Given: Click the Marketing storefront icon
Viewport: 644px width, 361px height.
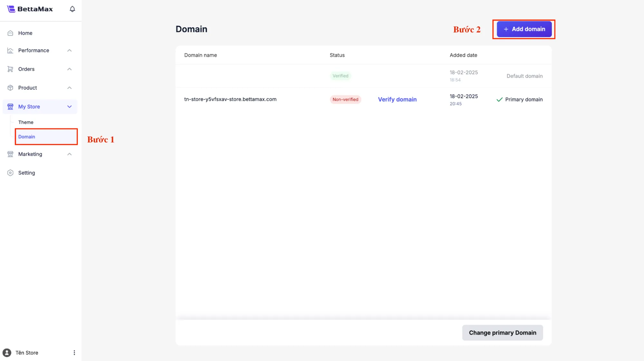Looking at the screenshot, I should pos(10,154).
